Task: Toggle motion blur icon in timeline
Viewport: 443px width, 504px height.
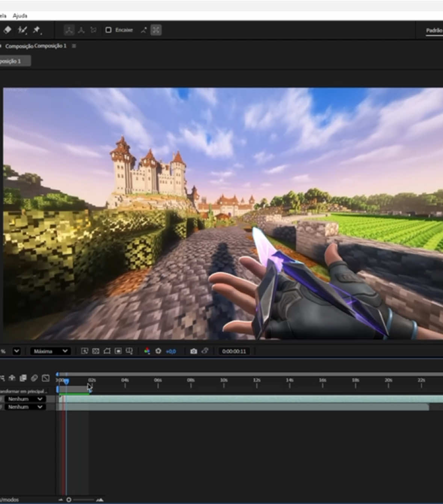Action: pos(34,378)
